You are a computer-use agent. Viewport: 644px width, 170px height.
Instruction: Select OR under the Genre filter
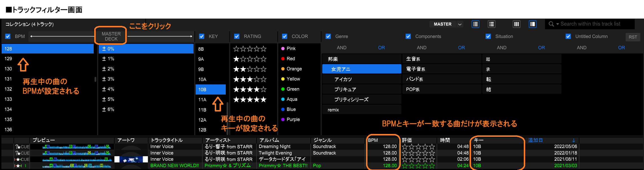coord(381,48)
